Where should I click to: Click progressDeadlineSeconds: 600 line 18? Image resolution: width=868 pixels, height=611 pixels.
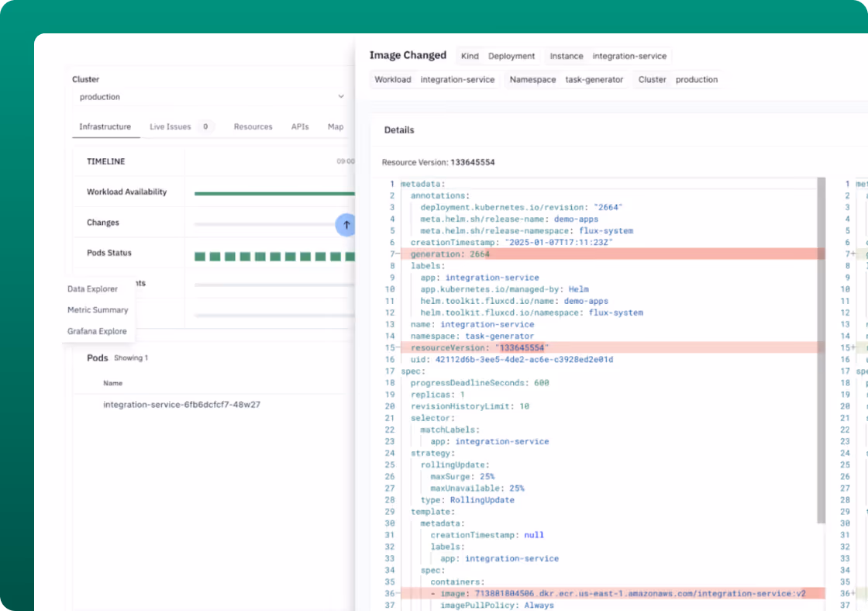click(480, 383)
